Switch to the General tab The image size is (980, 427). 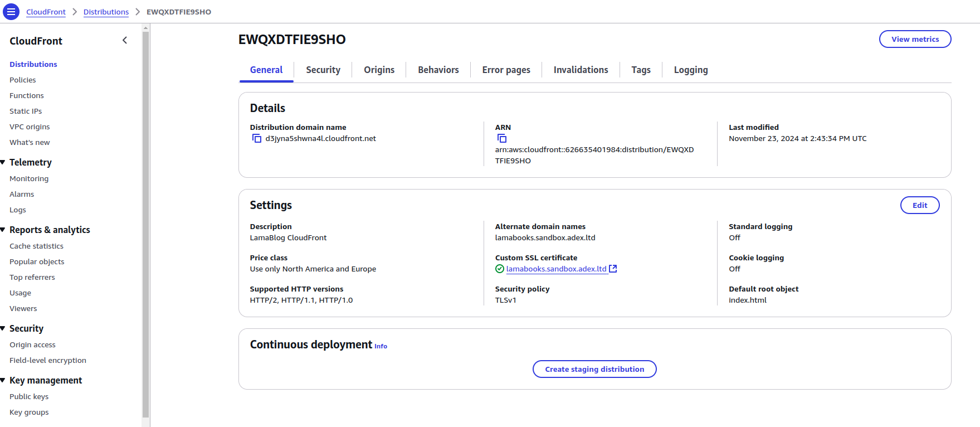tap(266, 70)
